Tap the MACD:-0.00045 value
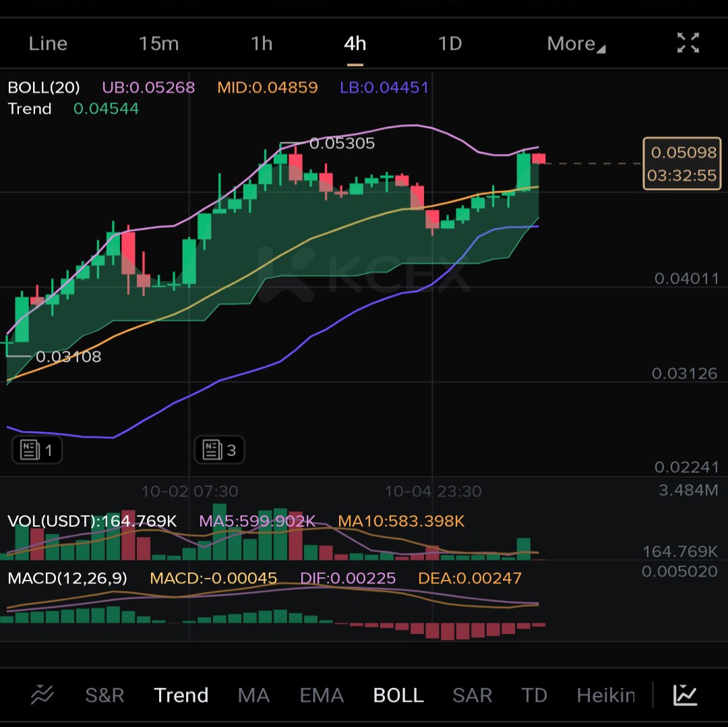Image resolution: width=728 pixels, height=727 pixels. (214, 578)
